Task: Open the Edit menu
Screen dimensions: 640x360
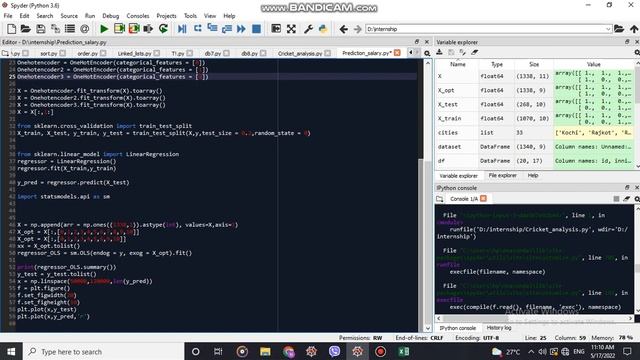Action: (24, 16)
